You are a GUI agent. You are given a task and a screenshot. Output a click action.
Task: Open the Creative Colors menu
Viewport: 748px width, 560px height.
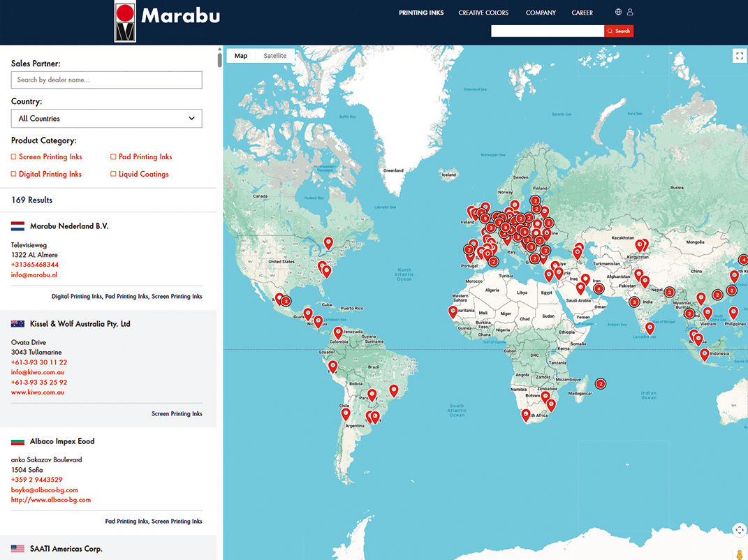click(x=483, y=13)
